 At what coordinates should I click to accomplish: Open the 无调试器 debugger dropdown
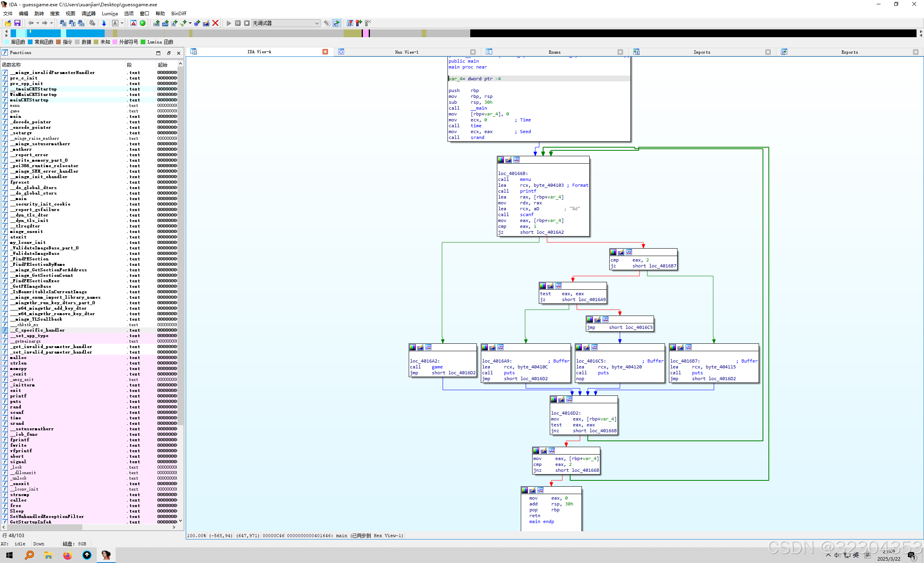pos(317,23)
